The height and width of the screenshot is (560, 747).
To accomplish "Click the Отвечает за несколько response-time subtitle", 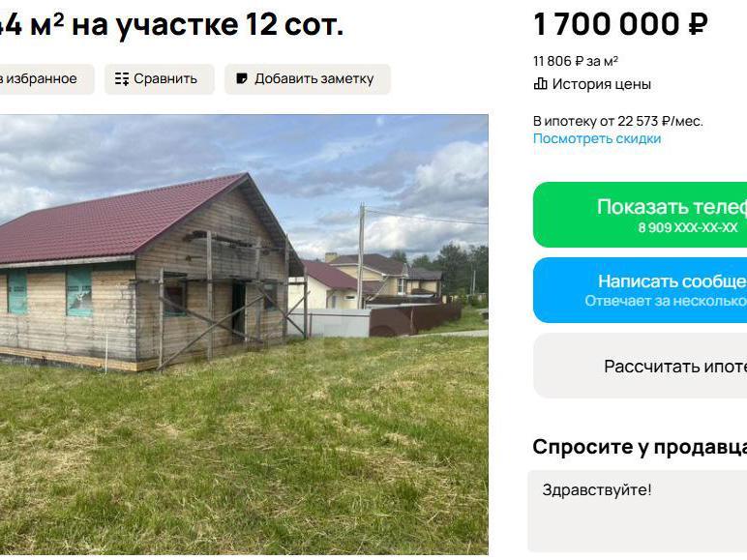I will pyautogui.click(x=666, y=301).
